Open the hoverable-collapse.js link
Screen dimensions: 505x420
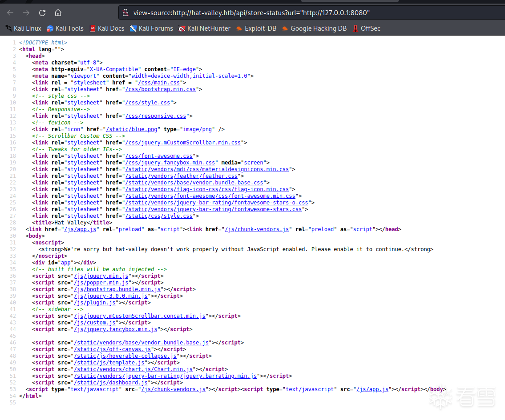coord(125,356)
